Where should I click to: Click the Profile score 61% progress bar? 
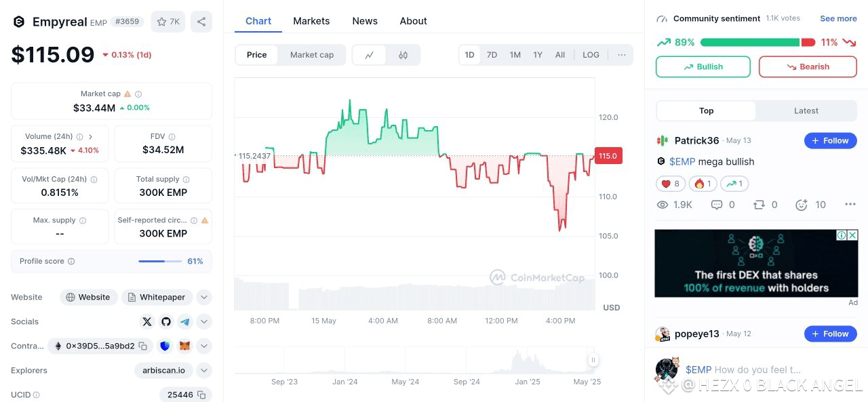pyautogui.click(x=160, y=262)
